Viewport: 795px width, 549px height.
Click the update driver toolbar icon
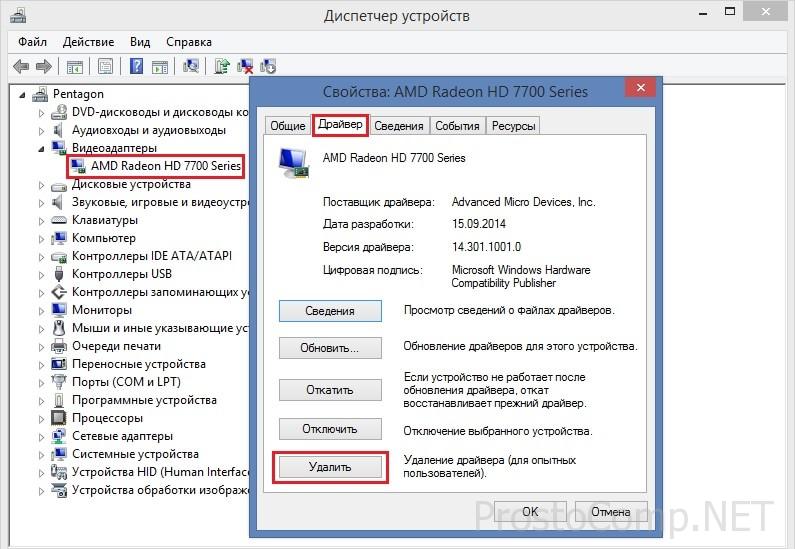point(222,66)
